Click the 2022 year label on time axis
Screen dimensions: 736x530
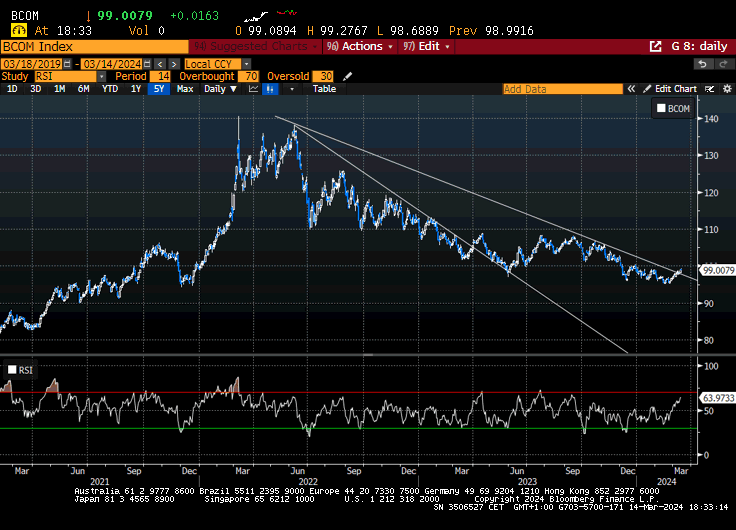click(x=308, y=482)
